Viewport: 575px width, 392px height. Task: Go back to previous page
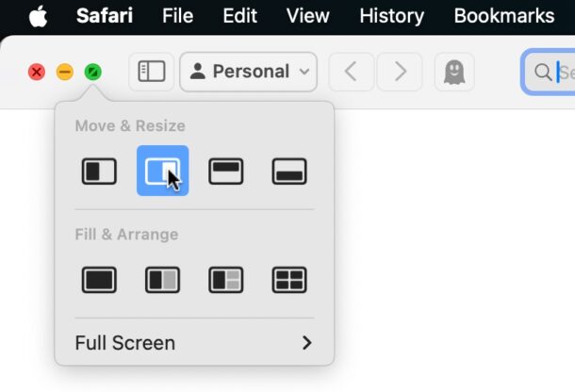point(351,72)
